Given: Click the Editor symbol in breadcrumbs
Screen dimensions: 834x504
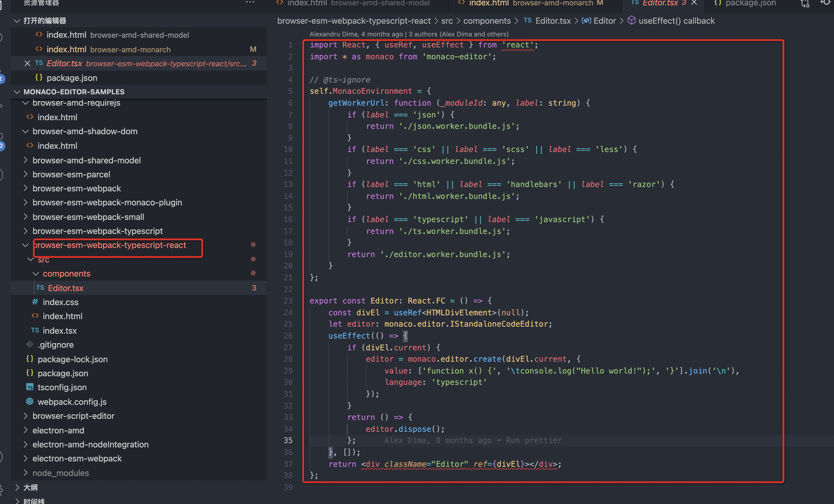Looking at the screenshot, I should pyautogui.click(x=604, y=21).
